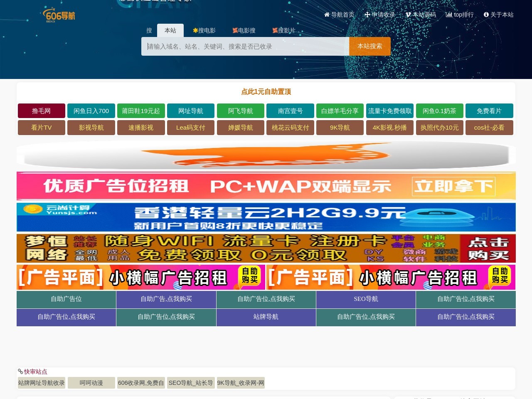Open the 点此1元自助置顶 link

click(x=266, y=91)
